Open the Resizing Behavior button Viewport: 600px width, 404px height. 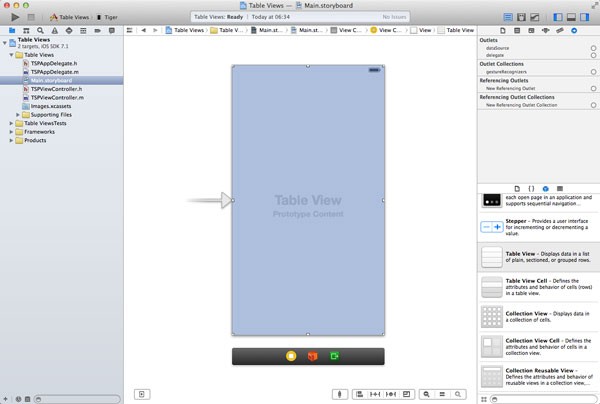click(x=406, y=394)
